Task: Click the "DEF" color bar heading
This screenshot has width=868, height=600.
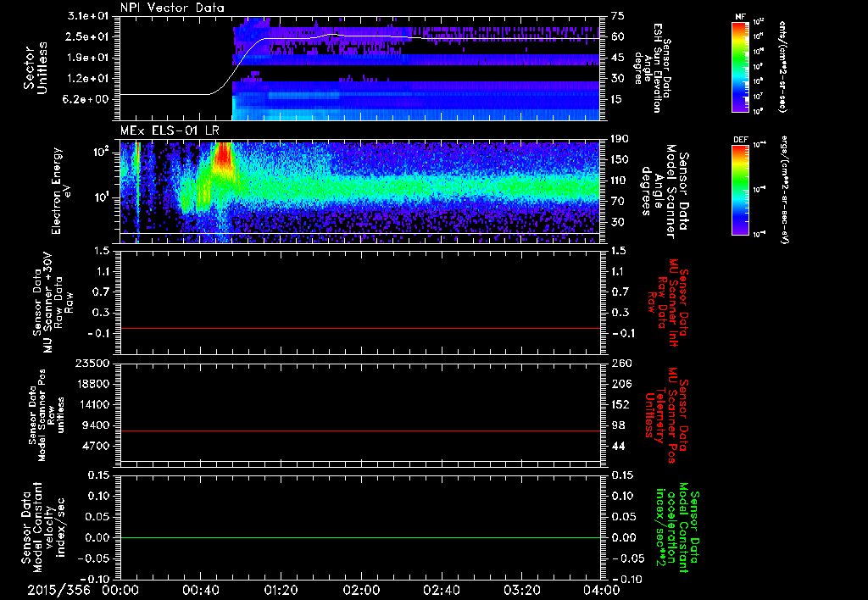Action: click(x=740, y=140)
